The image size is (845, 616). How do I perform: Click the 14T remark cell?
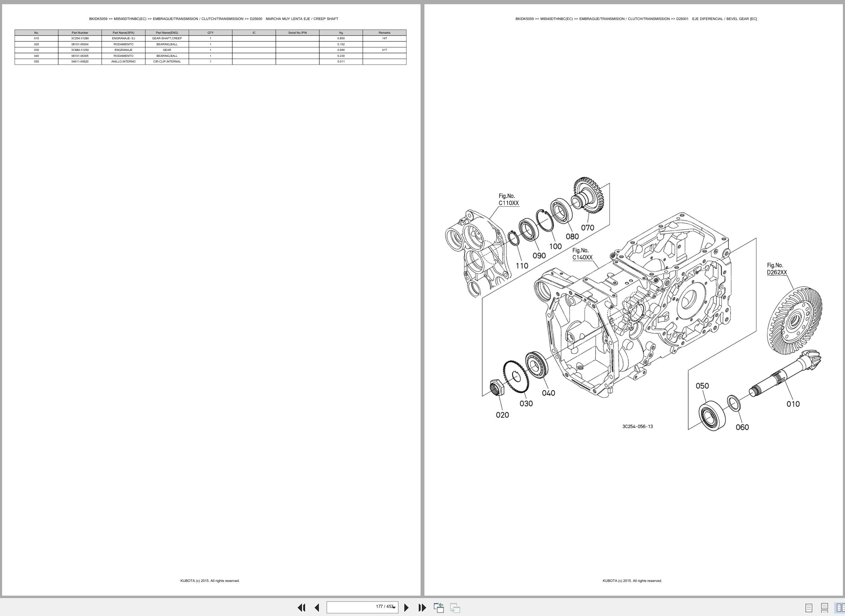click(384, 38)
